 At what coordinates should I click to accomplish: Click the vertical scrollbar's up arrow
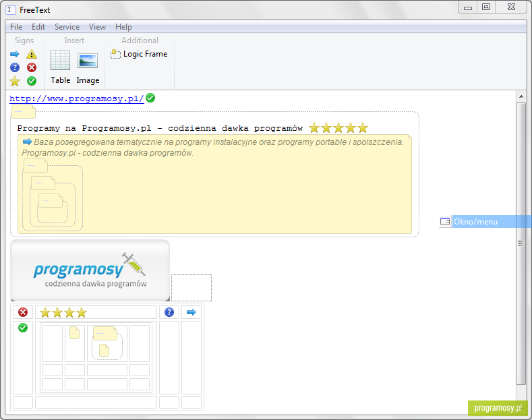[x=521, y=96]
